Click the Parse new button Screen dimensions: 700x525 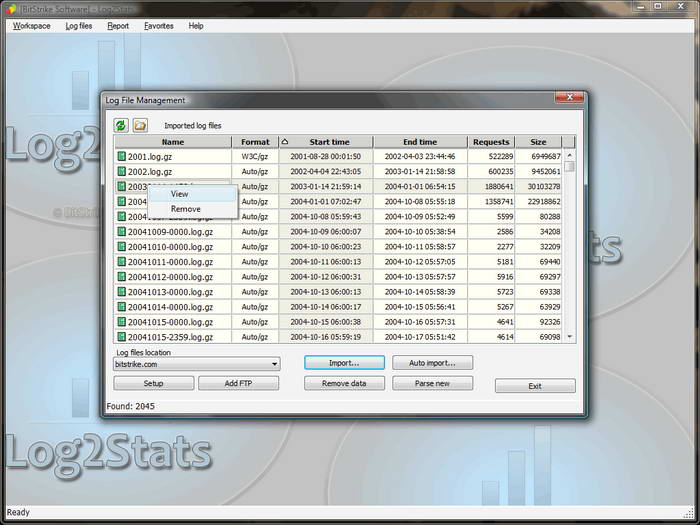point(432,383)
